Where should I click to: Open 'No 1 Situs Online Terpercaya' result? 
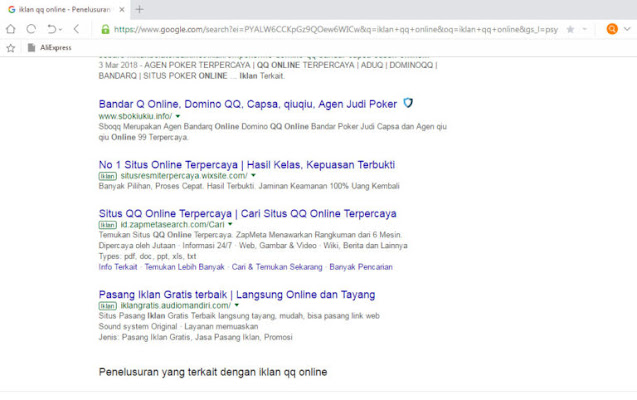pos(247,164)
